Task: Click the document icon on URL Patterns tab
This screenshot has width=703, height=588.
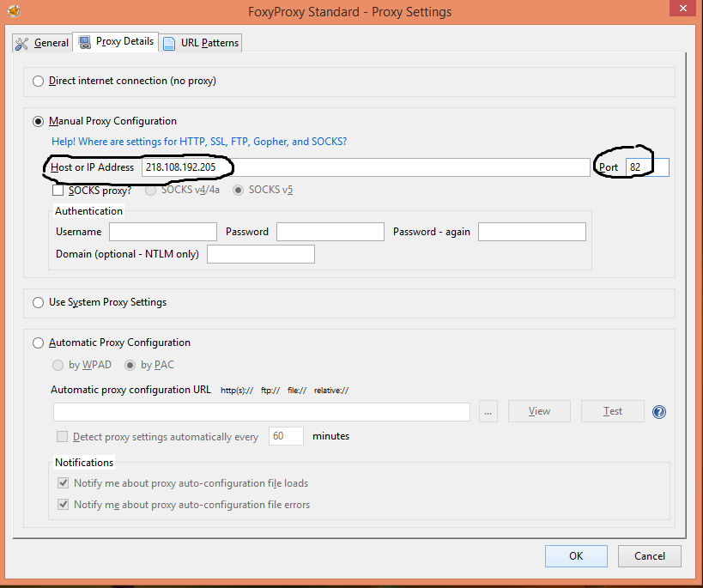Action: pos(169,44)
